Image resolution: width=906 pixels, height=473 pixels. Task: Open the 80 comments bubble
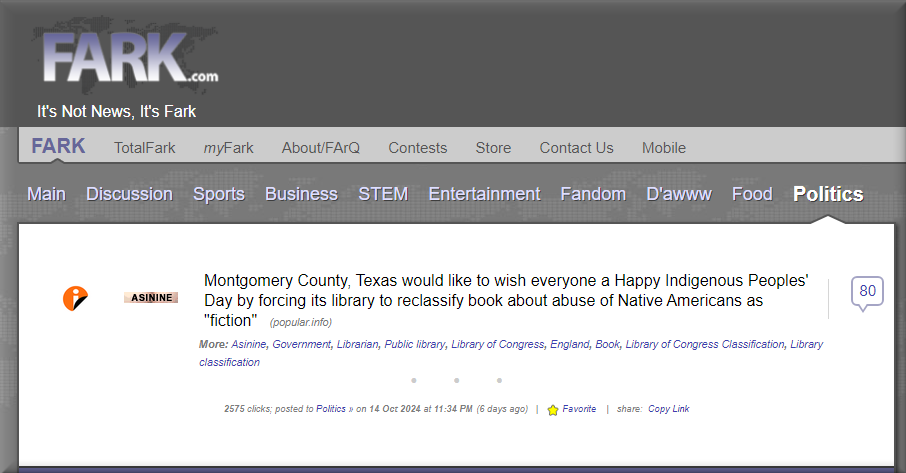[x=867, y=292]
